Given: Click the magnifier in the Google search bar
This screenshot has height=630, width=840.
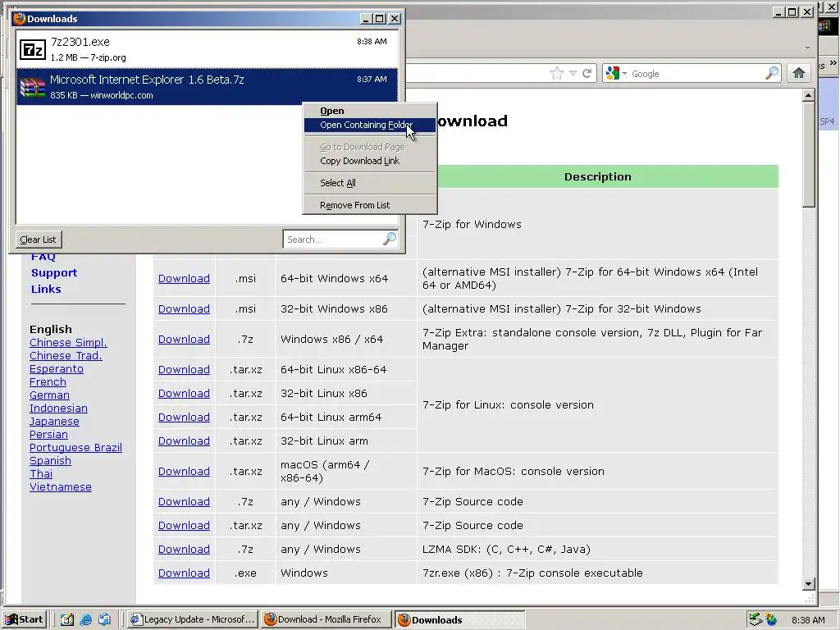Looking at the screenshot, I should tap(772, 73).
